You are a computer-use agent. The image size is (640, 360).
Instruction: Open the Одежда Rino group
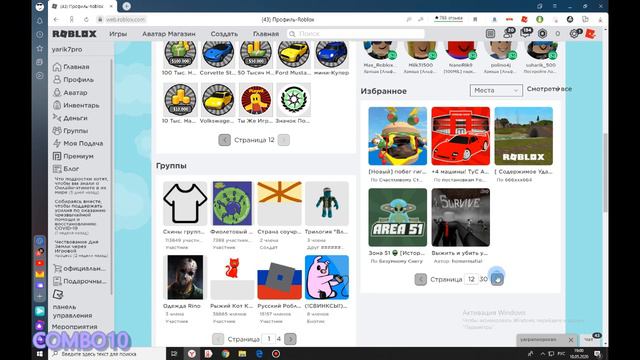point(185,277)
